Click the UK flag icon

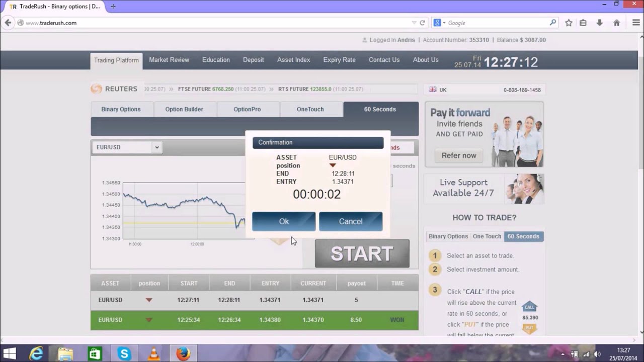(433, 89)
